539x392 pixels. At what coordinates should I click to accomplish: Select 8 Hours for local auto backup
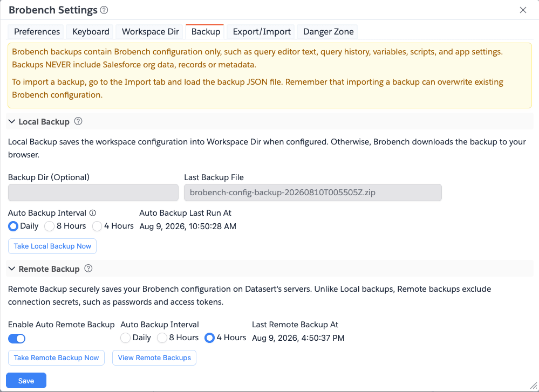(x=50, y=226)
